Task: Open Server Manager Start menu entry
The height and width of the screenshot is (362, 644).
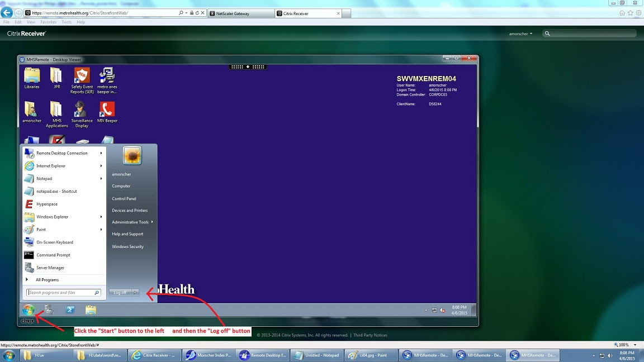Action: [64, 268]
